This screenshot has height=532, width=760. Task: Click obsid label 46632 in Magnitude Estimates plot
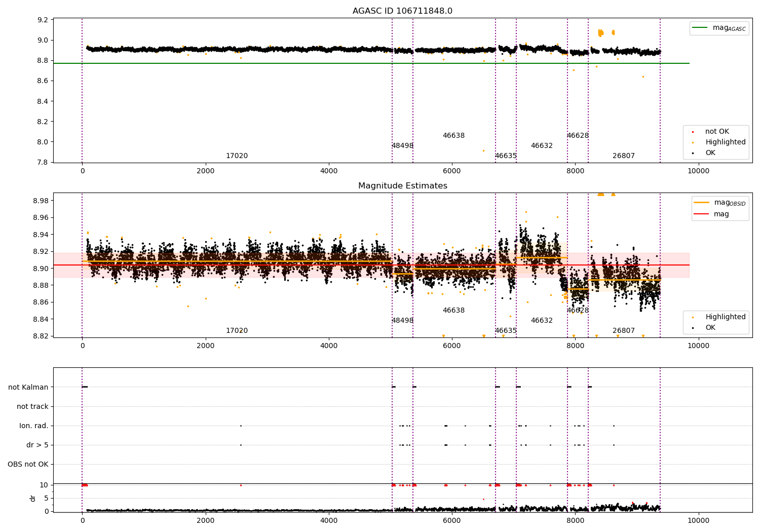(x=542, y=320)
